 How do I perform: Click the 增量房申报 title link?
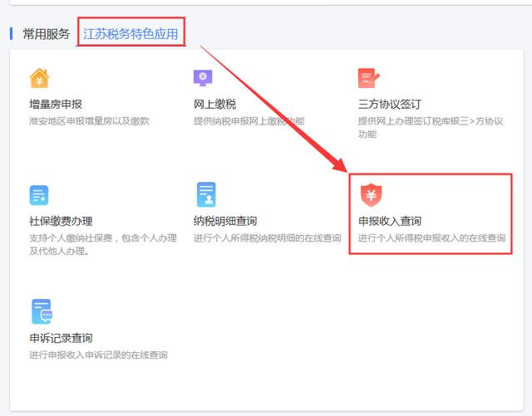[x=56, y=105]
